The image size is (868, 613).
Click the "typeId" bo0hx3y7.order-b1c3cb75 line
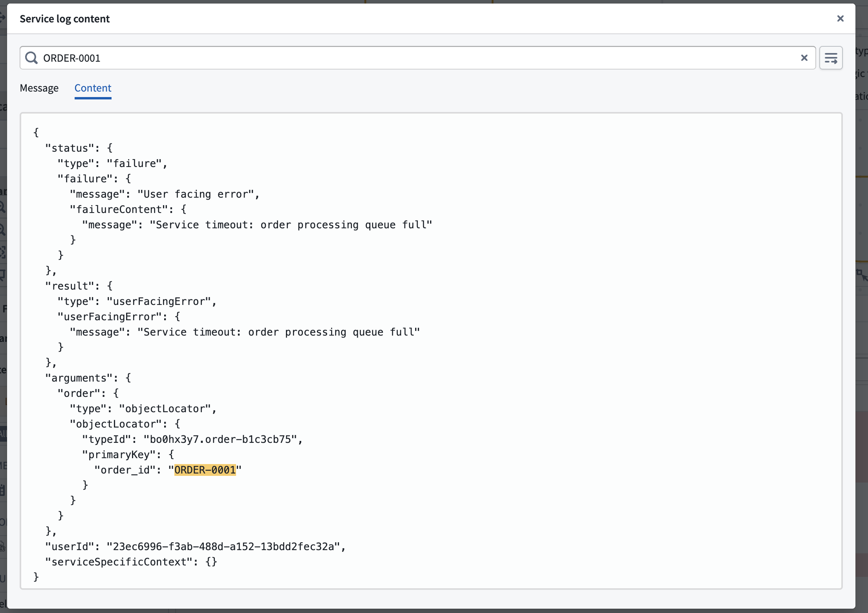click(192, 439)
